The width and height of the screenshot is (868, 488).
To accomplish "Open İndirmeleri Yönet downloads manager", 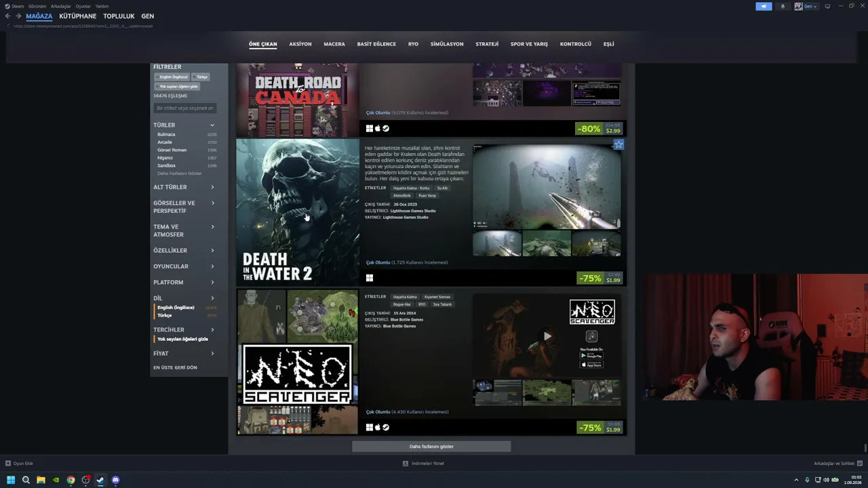I will (428, 464).
